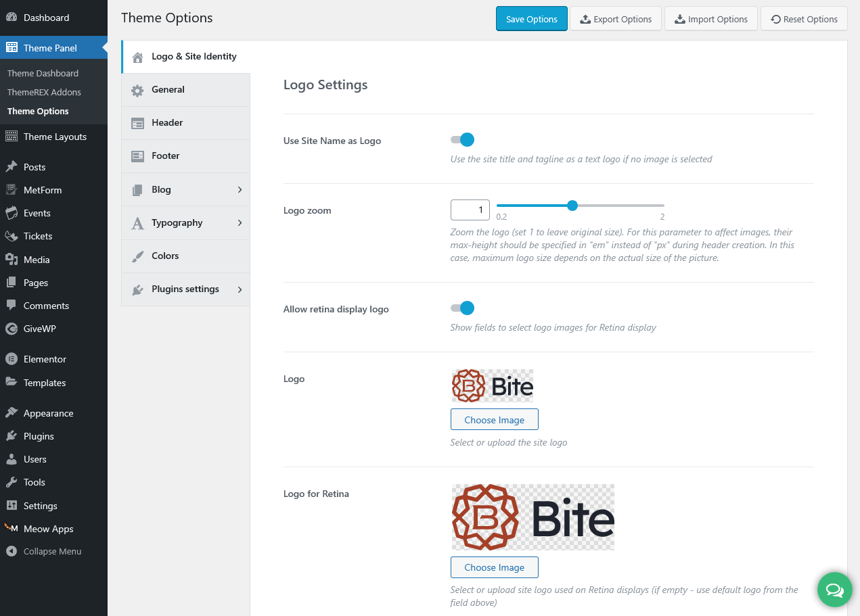Open the General options tab

pyautogui.click(x=186, y=90)
